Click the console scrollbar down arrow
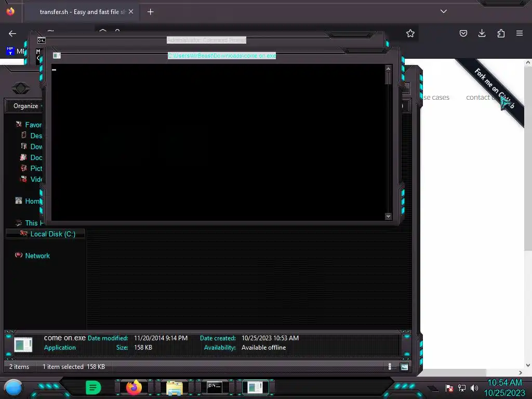532x399 pixels. coord(388,216)
